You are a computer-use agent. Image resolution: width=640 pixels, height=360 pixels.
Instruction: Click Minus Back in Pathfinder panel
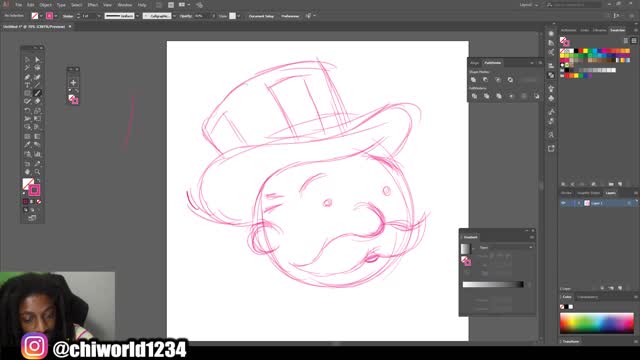tap(536, 96)
